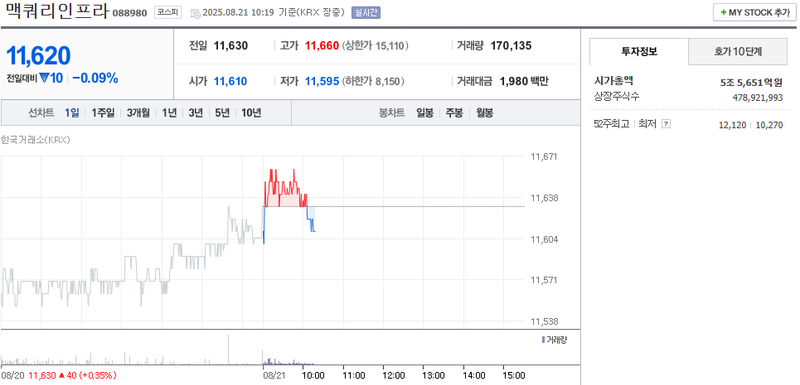Image resolution: width=800 pixels, height=385 pixels.
Task: Switch to the 일봉 candle chart
Action: tap(424, 113)
